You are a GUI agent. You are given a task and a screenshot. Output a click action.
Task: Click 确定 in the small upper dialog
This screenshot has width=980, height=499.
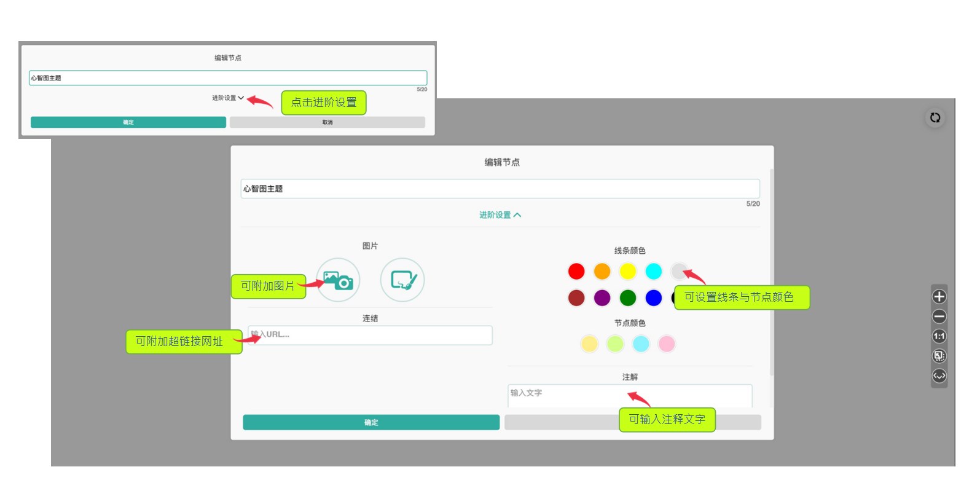[x=128, y=122]
